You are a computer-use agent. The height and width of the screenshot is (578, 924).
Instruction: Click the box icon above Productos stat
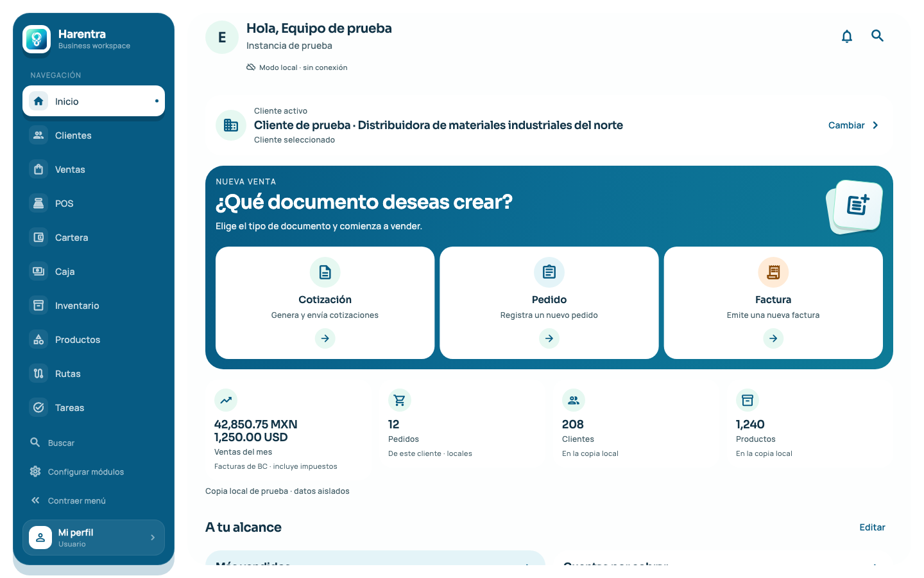coord(748,400)
